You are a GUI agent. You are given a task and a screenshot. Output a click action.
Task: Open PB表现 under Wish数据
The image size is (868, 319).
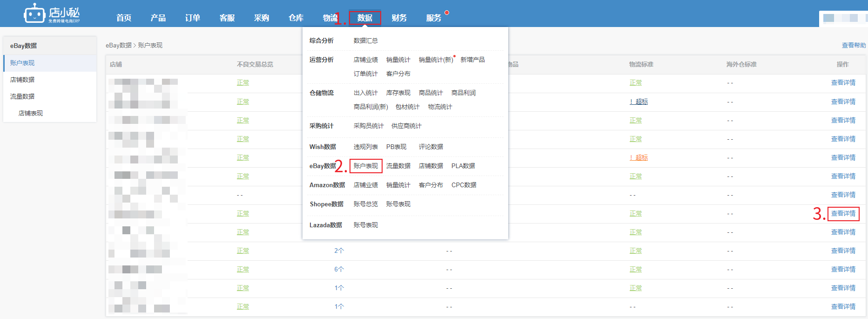(397, 147)
